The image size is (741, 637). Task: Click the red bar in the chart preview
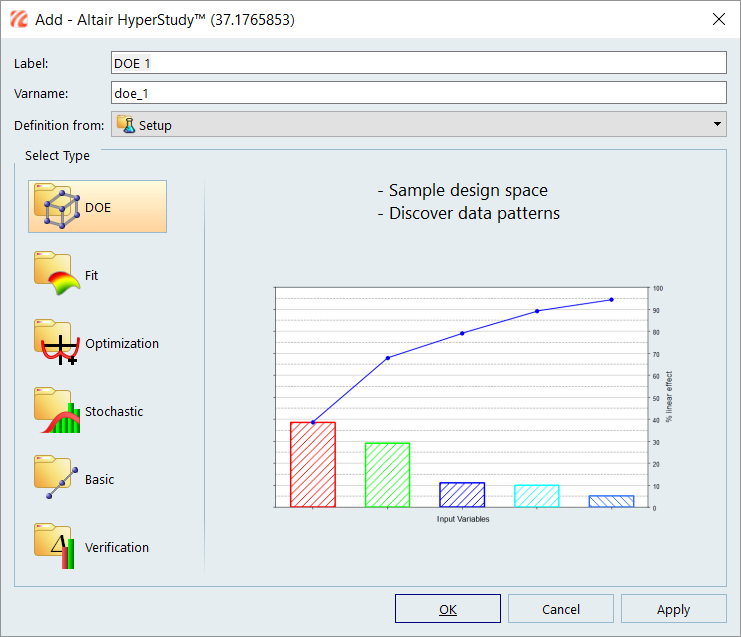313,465
